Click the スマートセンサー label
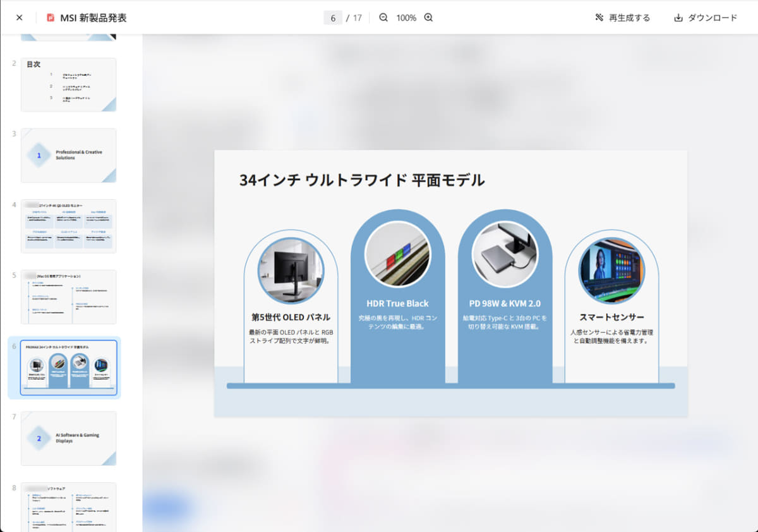This screenshot has width=758, height=532. coord(611,317)
